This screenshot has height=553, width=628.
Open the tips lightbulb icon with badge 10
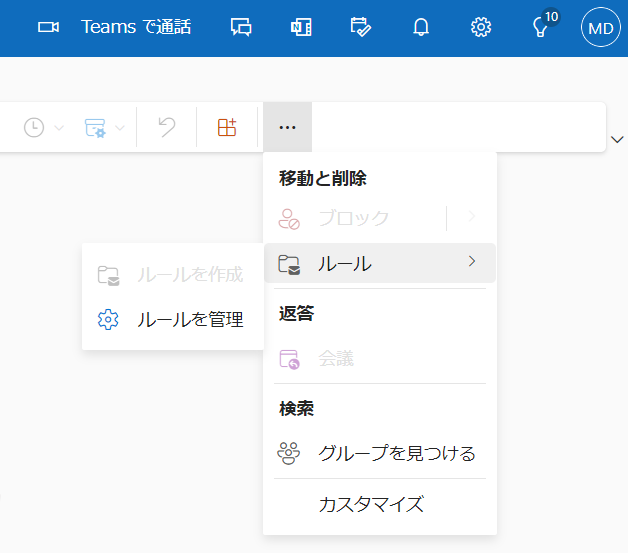(542, 25)
